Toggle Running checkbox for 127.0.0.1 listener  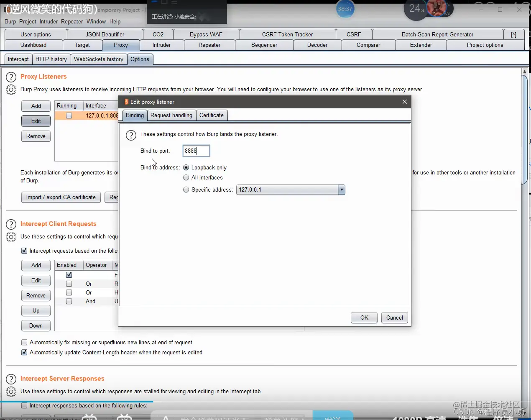(69, 115)
